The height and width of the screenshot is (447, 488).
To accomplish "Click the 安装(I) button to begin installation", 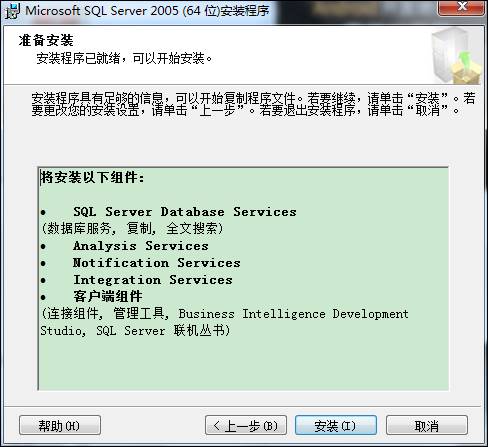I will point(336,425).
